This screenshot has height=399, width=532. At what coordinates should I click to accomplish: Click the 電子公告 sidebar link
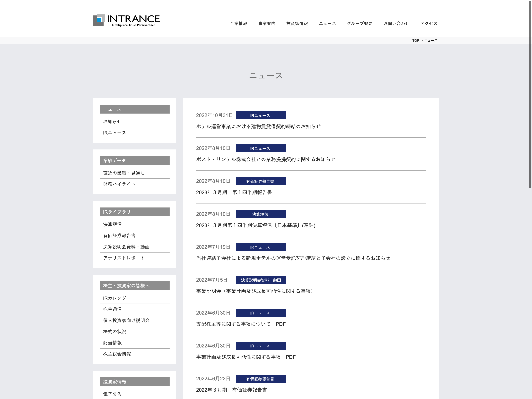click(x=112, y=395)
